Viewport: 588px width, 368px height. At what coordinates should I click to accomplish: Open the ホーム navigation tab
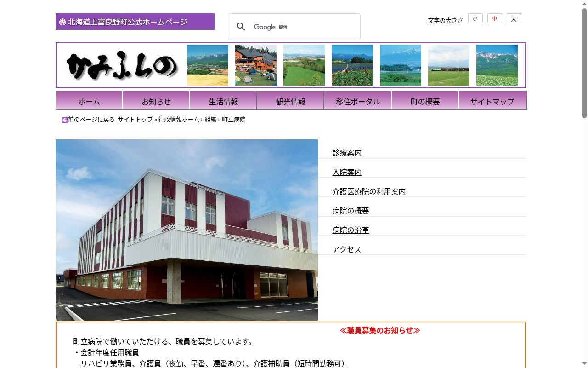tap(89, 101)
